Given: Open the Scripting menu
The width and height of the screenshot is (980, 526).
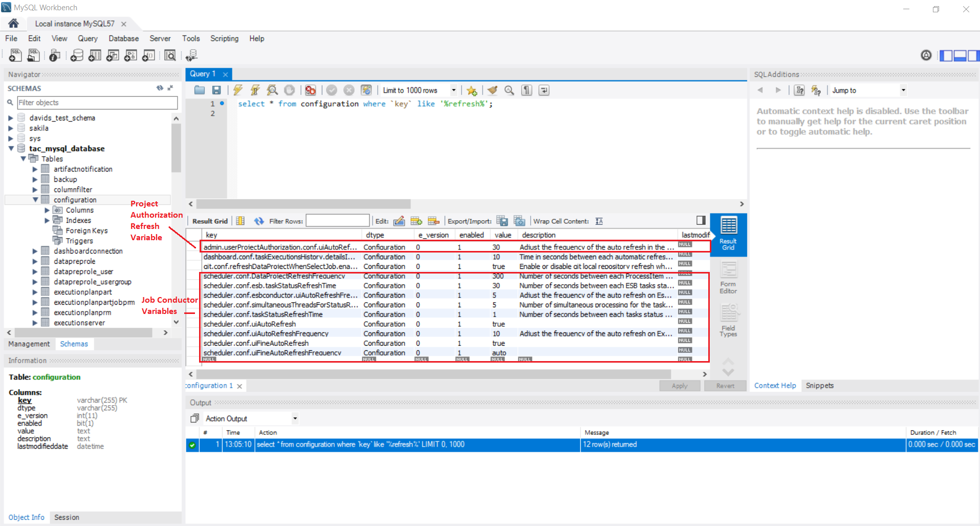Looking at the screenshot, I should [x=224, y=38].
